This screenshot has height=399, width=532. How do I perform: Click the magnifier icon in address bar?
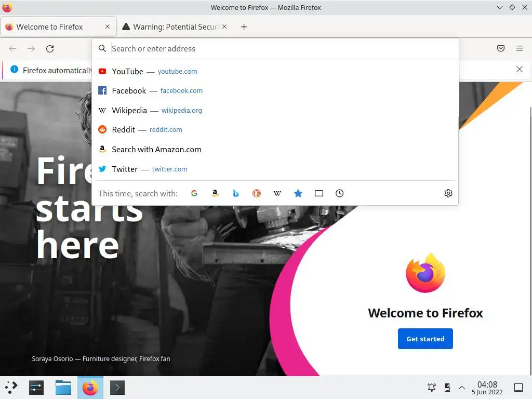pos(102,48)
